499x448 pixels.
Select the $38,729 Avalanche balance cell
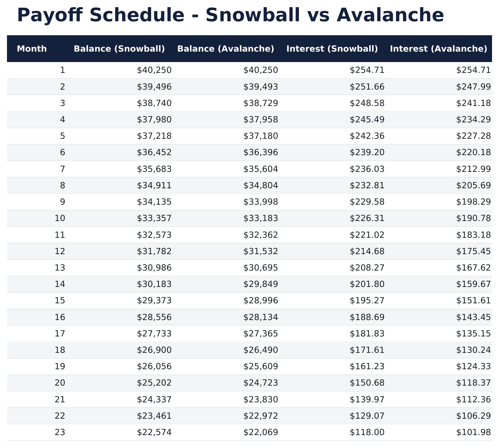tap(261, 103)
